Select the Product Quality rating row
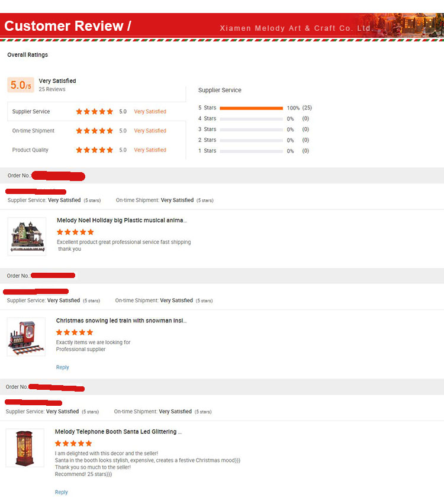The height and width of the screenshot is (504, 444). pyautogui.click(x=96, y=150)
